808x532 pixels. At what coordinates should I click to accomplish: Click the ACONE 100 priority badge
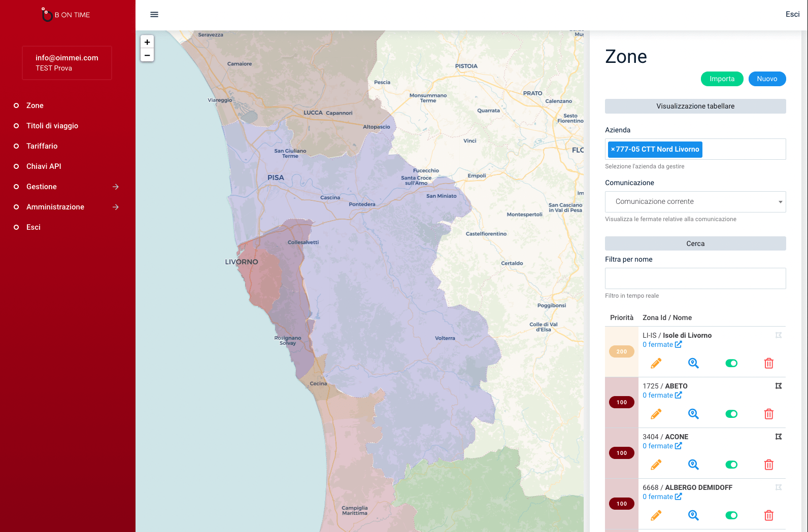622,453
